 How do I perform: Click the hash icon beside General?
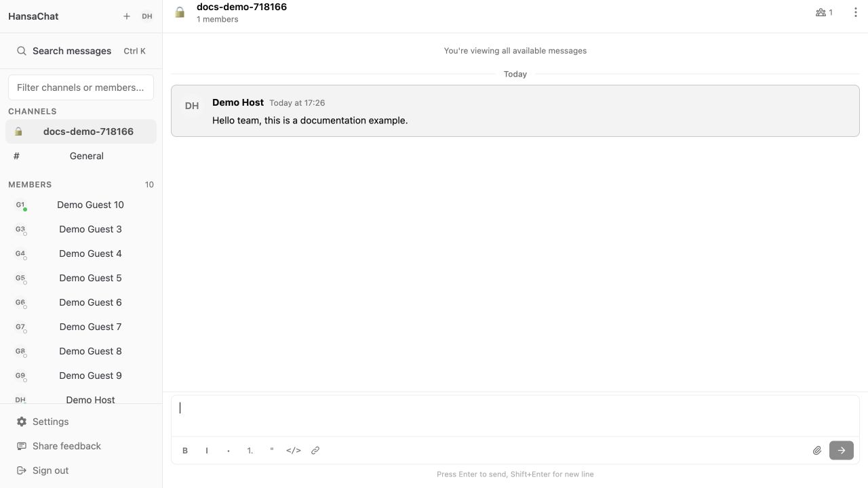(16, 156)
